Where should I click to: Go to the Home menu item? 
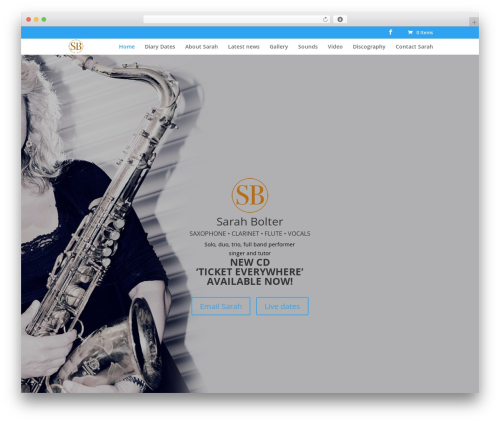[x=127, y=47]
